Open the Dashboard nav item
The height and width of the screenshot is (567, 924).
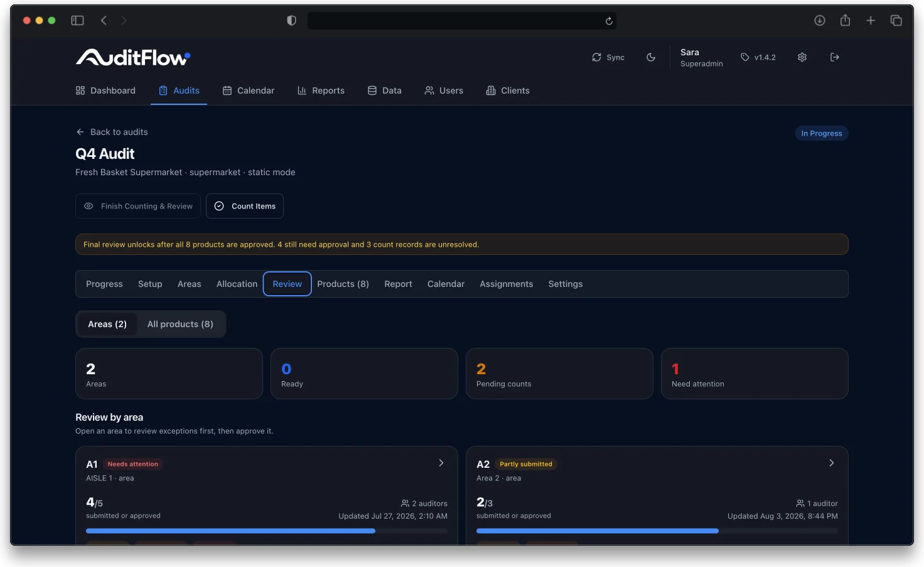[105, 90]
